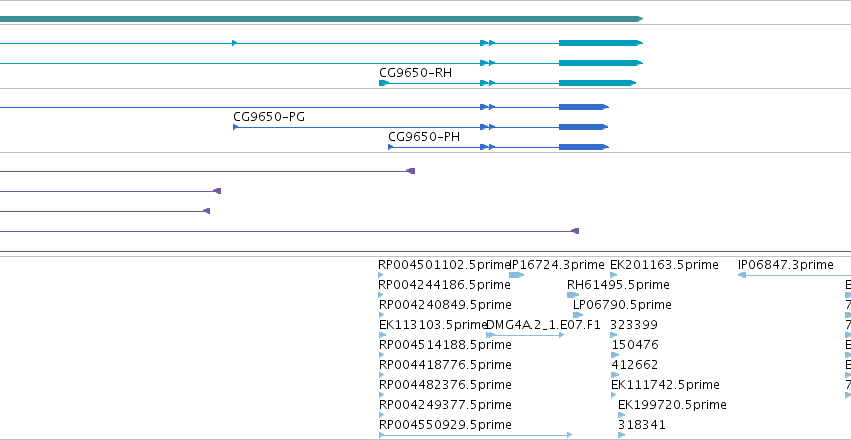
Task: Click the 318341 label
Action: [x=642, y=425]
